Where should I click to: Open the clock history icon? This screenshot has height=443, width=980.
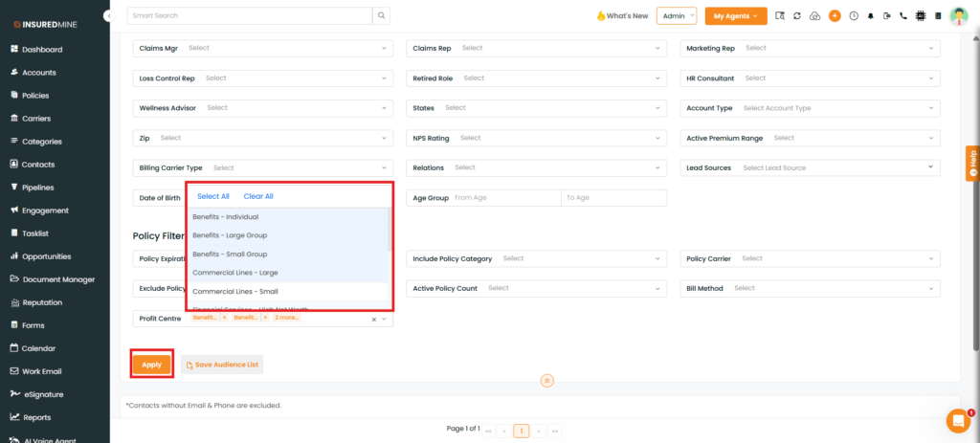(x=853, y=16)
